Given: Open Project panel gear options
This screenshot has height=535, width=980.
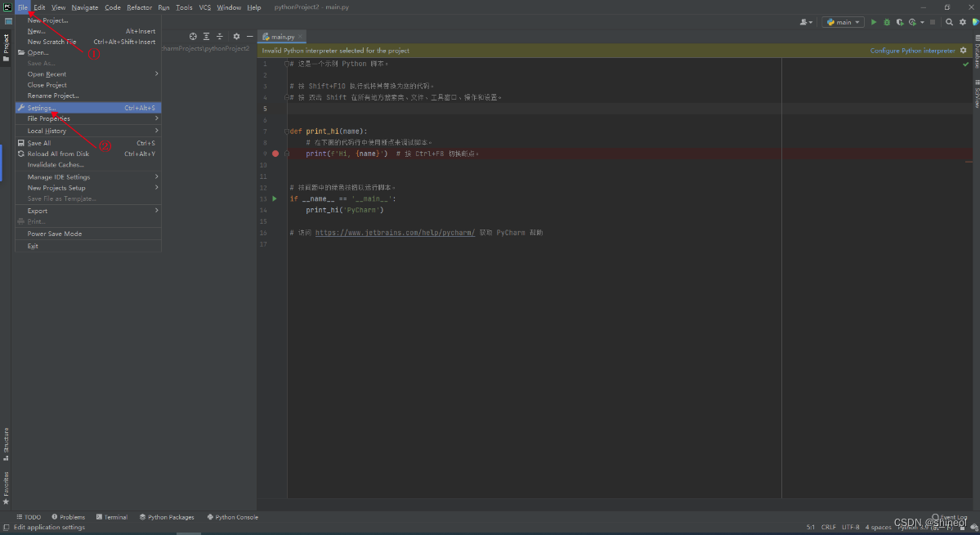Looking at the screenshot, I should [x=236, y=36].
